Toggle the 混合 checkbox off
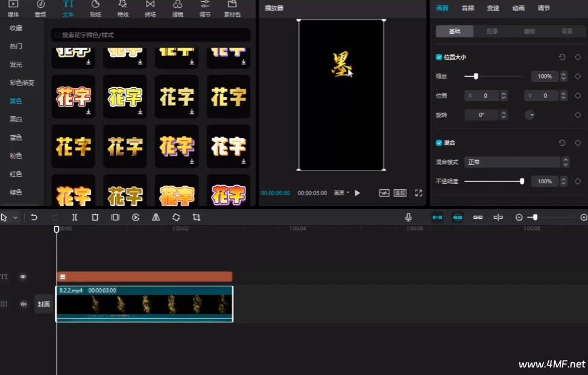The height and width of the screenshot is (375, 588). [x=437, y=143]
